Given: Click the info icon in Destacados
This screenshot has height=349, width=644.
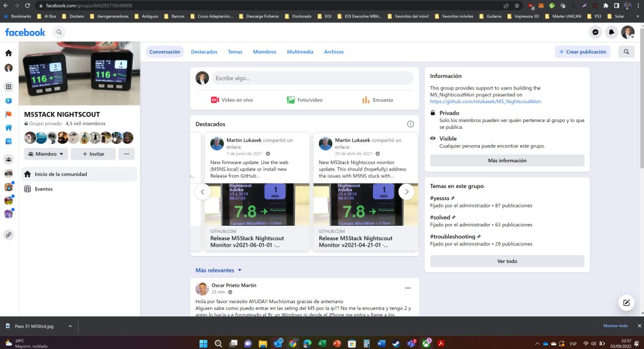Looking at the screenshot, I should [411, 124].
